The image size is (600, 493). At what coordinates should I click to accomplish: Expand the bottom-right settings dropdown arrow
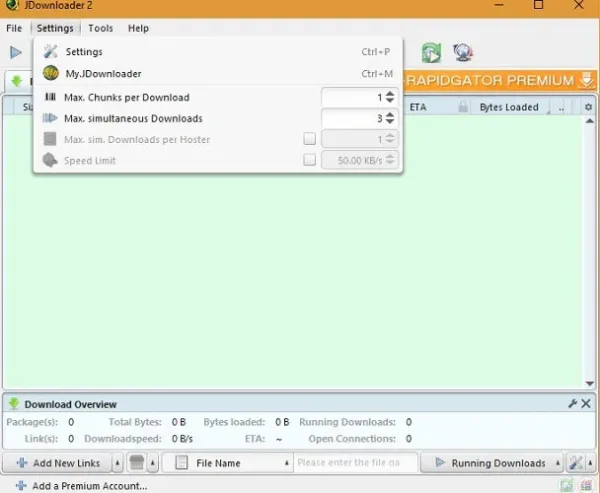[x=590, y=463]
